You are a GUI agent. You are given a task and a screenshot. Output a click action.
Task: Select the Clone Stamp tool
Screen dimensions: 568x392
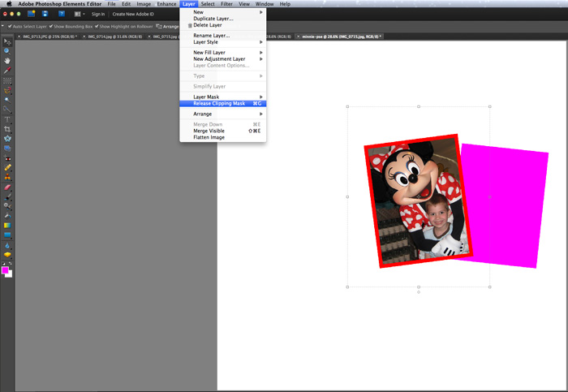(x=7, y=177)
